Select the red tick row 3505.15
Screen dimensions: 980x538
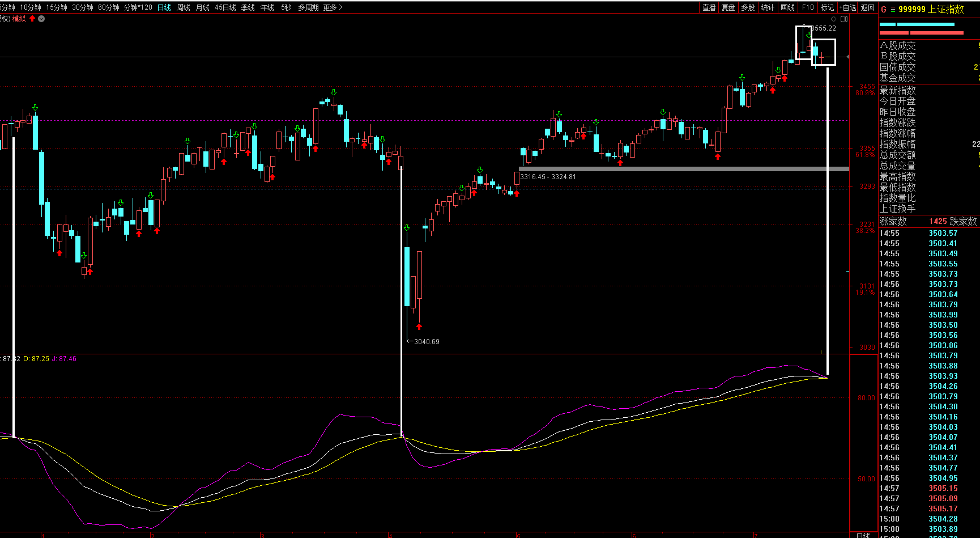[929, 488]
